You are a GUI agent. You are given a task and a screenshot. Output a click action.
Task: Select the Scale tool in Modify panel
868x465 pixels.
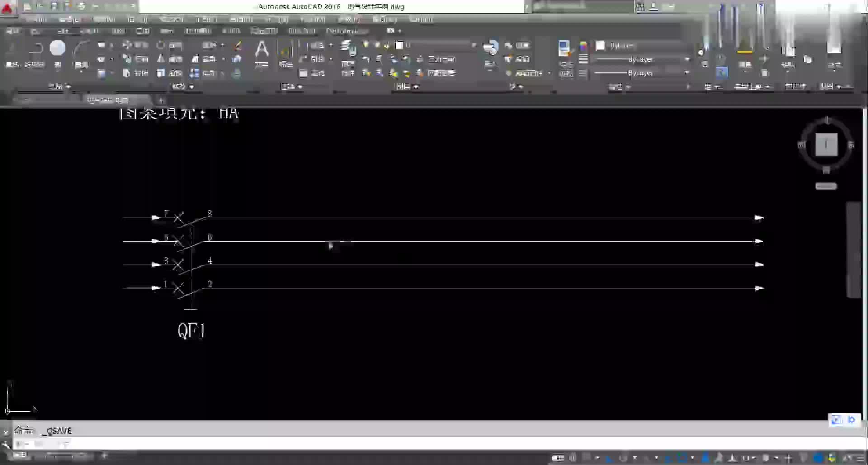click(x=169, y=73)
